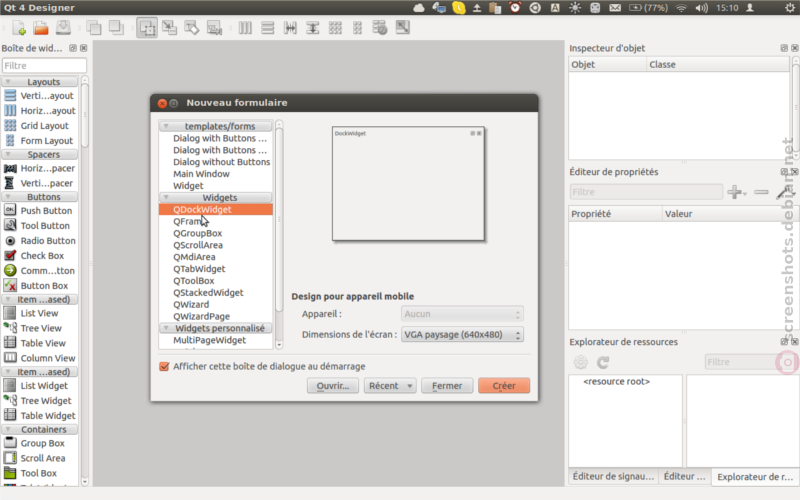Pick the Grid Layout widget in widget box
800x500 pixels.
pyautogui.click(x=39, y=126)
